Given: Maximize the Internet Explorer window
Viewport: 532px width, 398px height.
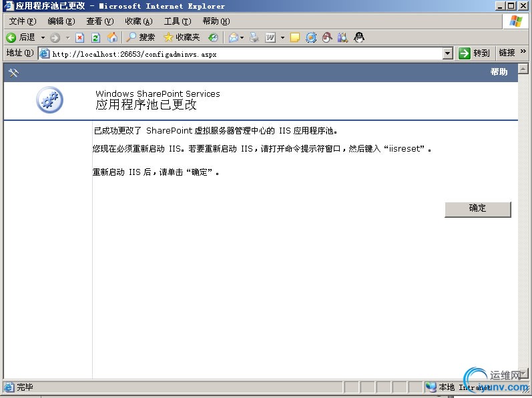Looking at the screenshot, I should pos(511,6).
